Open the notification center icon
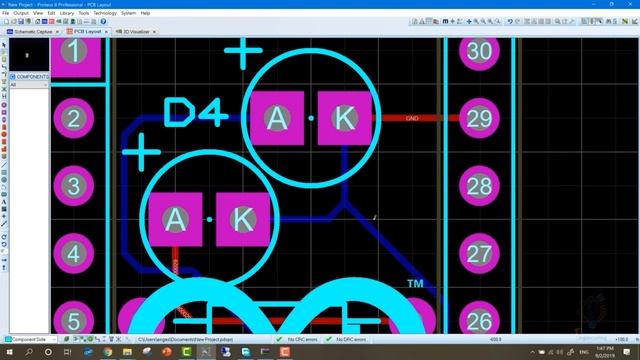Screen dimensions: 640x360 627,351
